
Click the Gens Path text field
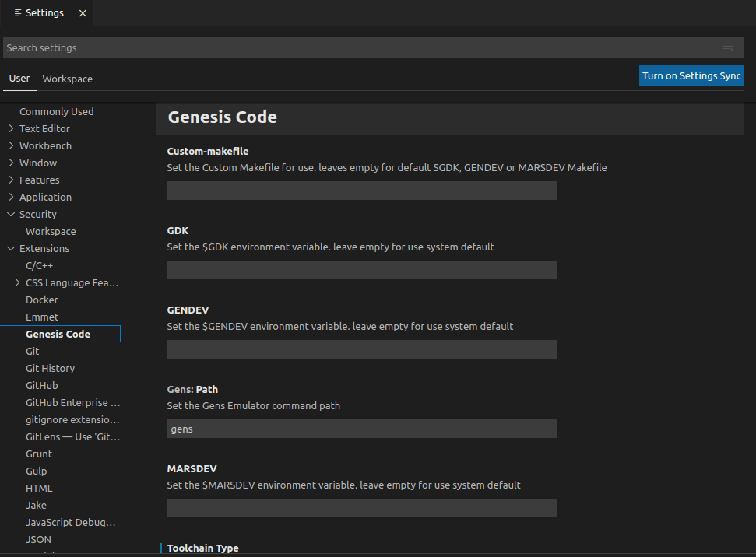point(361,429)
